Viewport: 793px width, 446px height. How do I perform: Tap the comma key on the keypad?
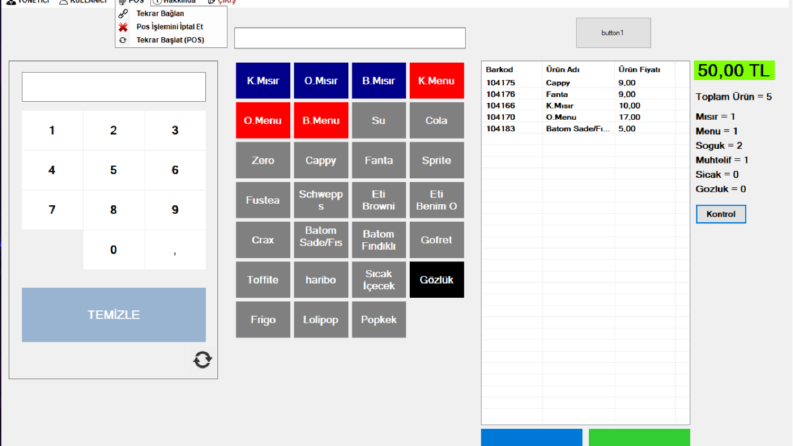point(175,250)
